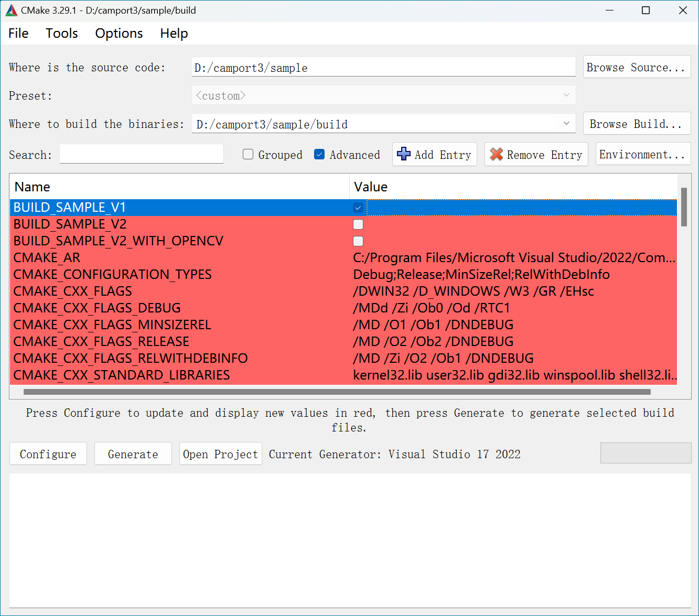Enable the BUILD_SAMPLE_V2_WITH_OPENCV checkbox
The width and height of the screenshot is (699, 616).
pyautogui.click(x=358, y=241)
